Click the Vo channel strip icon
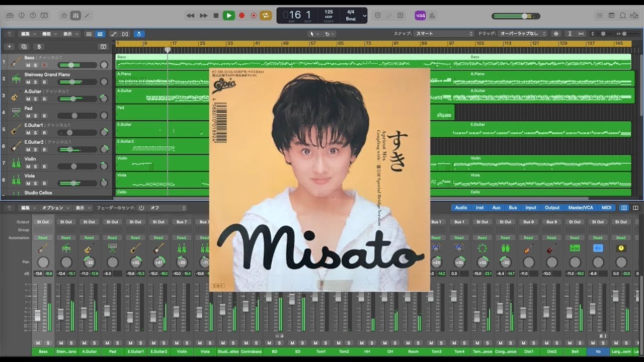This screenshot has height=362, width=644. pyautogui.click(x=598, y=248)
